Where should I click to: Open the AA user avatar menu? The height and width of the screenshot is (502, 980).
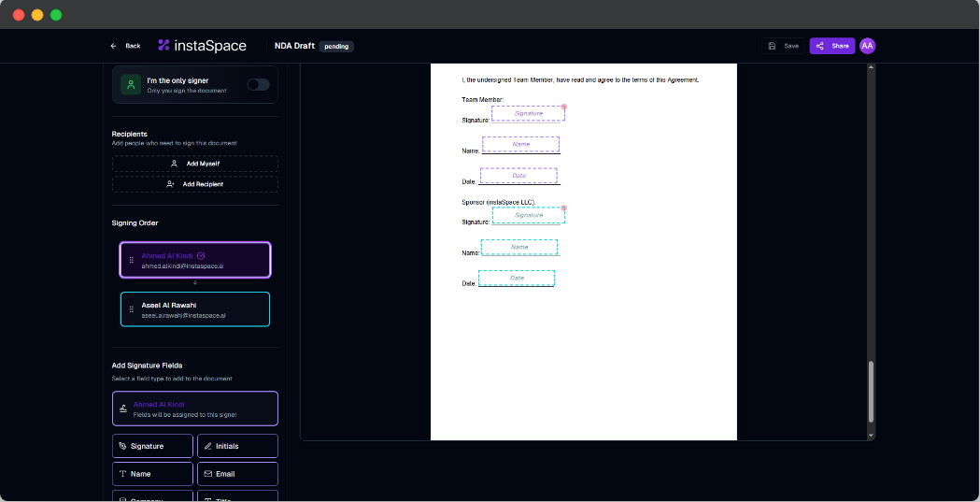point(867,46)
